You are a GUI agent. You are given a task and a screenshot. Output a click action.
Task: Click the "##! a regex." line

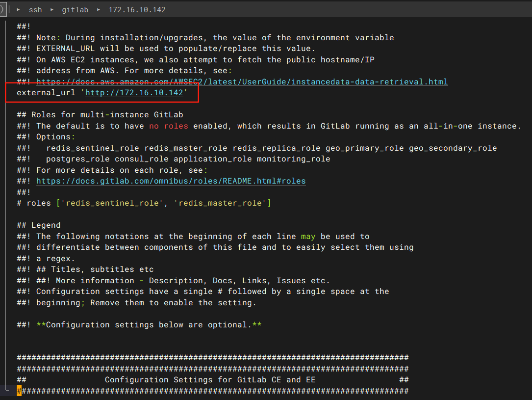point(46,258)
